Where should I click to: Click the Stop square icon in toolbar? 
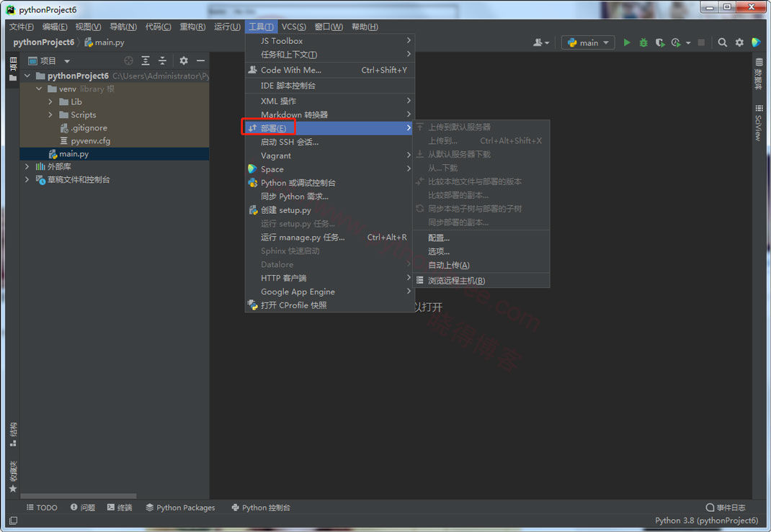(x=701, y=42)
